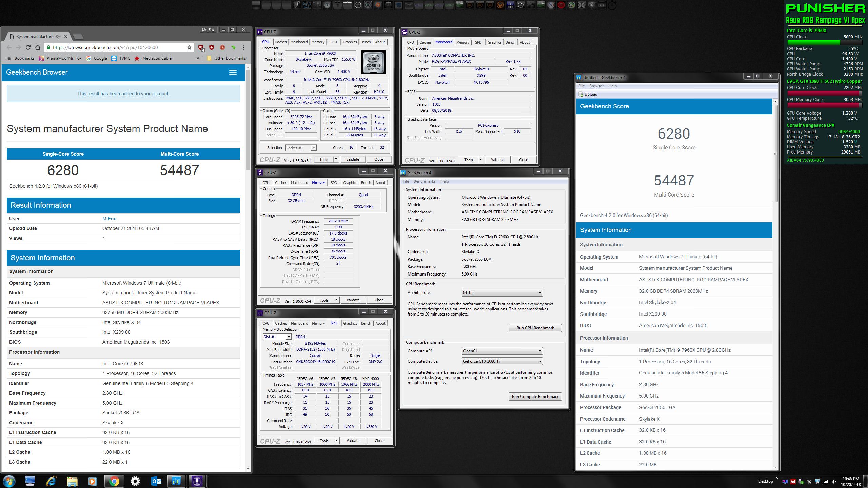Go to the Chrome home page

38,47
